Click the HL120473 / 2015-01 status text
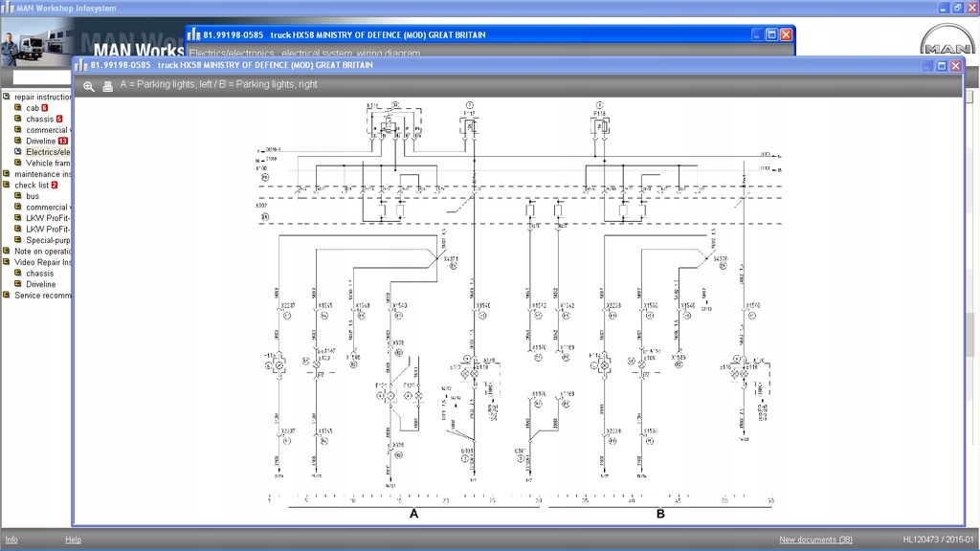 point(938,540)
